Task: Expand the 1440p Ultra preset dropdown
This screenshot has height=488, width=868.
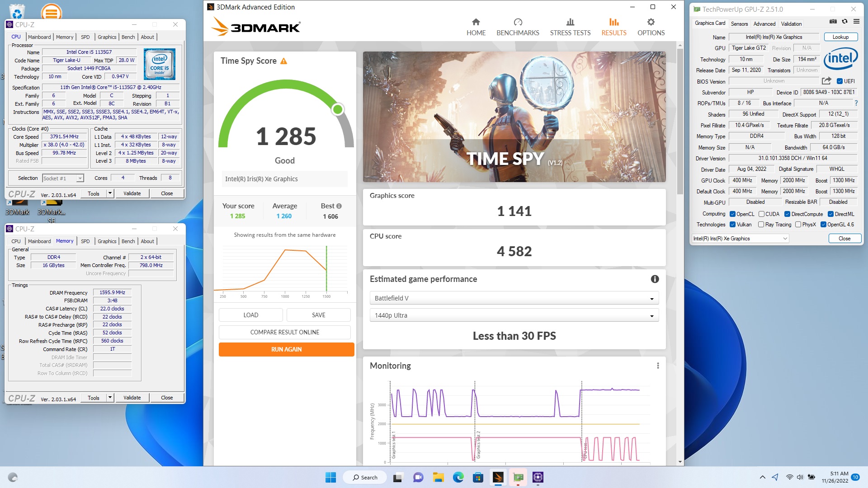Action: click(x=514, y=315)
